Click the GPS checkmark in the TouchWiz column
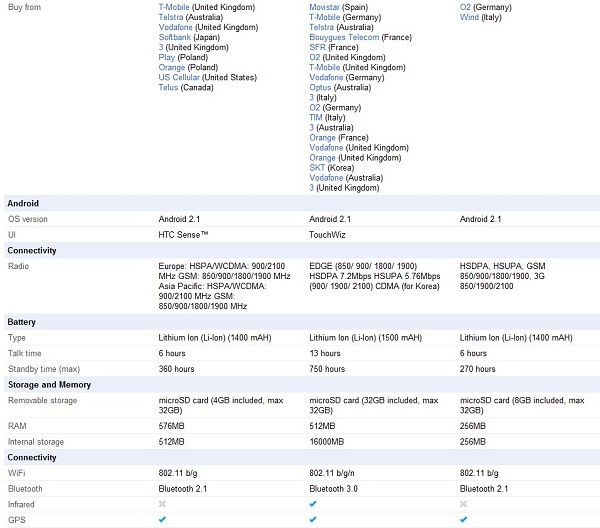This screenshot has width=600, height=528. pos(313,520)
